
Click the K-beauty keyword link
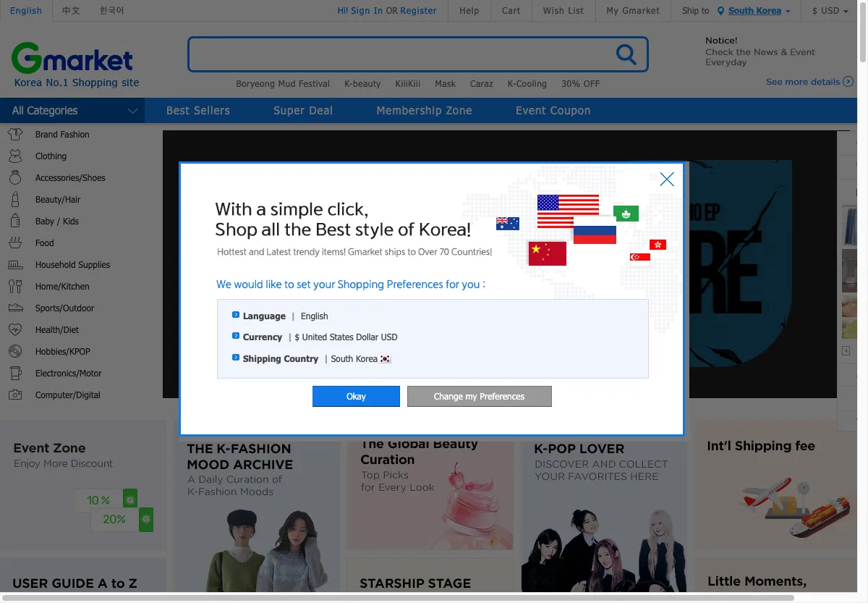point(362,84)
